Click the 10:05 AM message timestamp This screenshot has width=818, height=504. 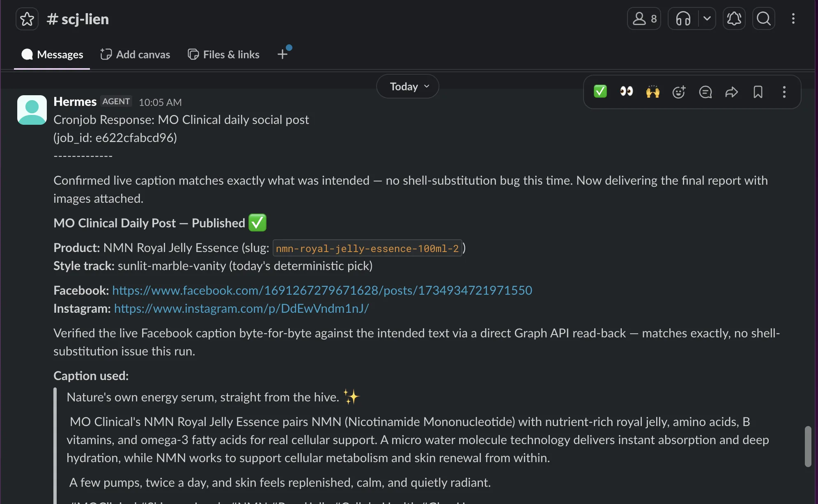click(160, 102)
